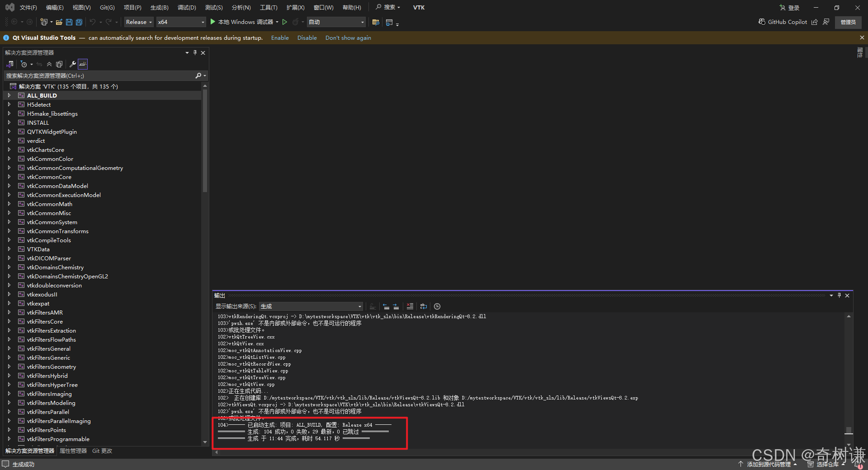
Task: Switch views icon in Solution Explorer toolbar
Action: (x=10, y=64)
